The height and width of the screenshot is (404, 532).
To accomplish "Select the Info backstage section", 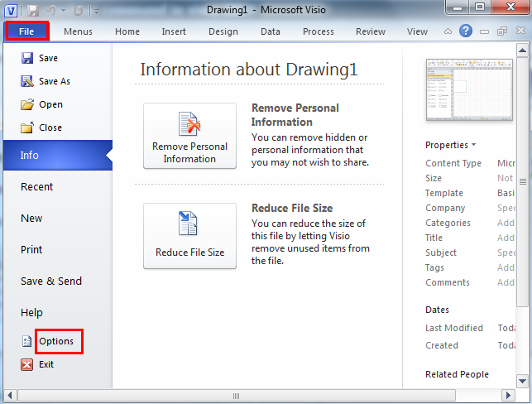I will point(58,155).
